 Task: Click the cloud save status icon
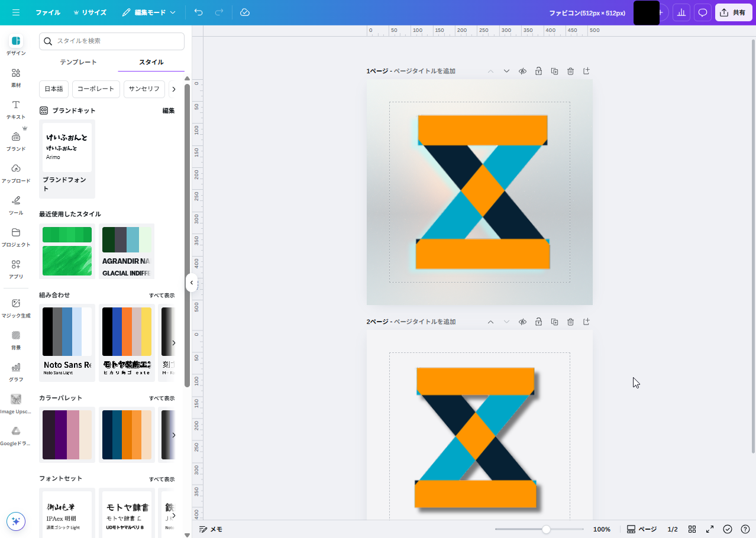click(x=245, y=12)
